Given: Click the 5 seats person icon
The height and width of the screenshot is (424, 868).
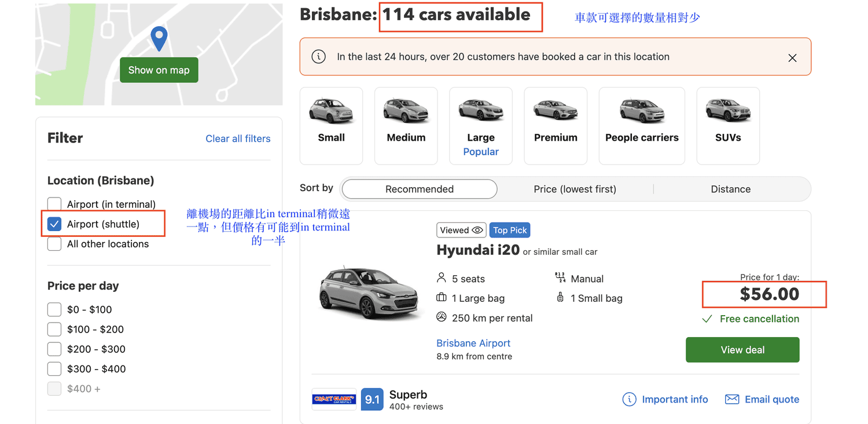Looking at the screenshot, I should pyautogui.click(x=442, y=278).
